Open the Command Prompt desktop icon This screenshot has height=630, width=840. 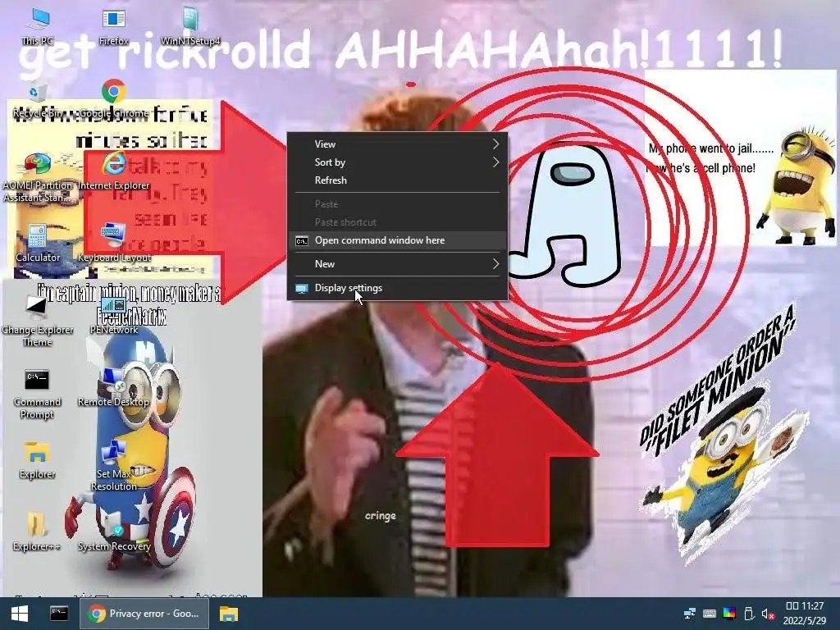[37, 393]
